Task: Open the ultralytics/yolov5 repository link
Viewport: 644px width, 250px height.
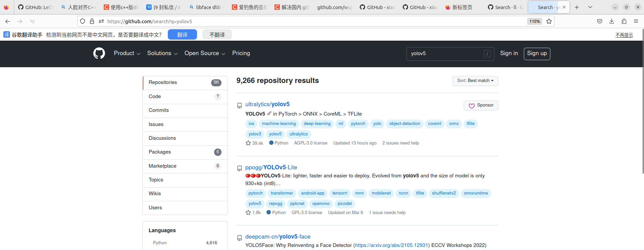Action: click(267, 105)
